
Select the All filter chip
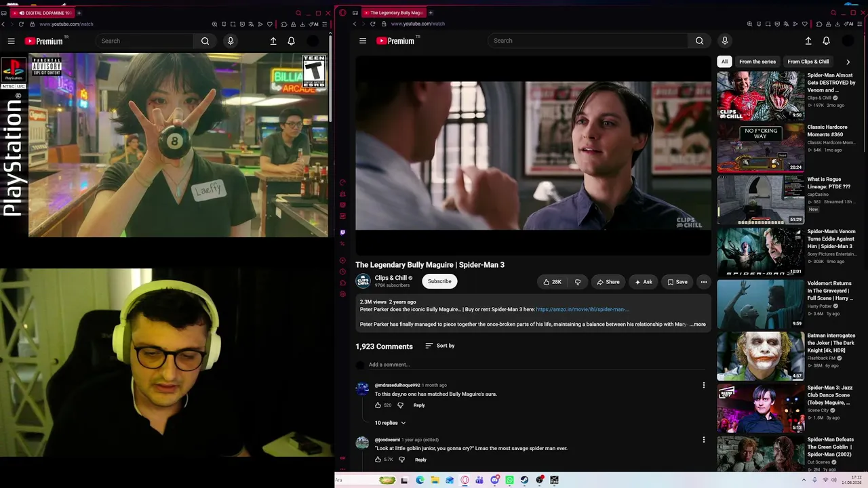(724, 62)
